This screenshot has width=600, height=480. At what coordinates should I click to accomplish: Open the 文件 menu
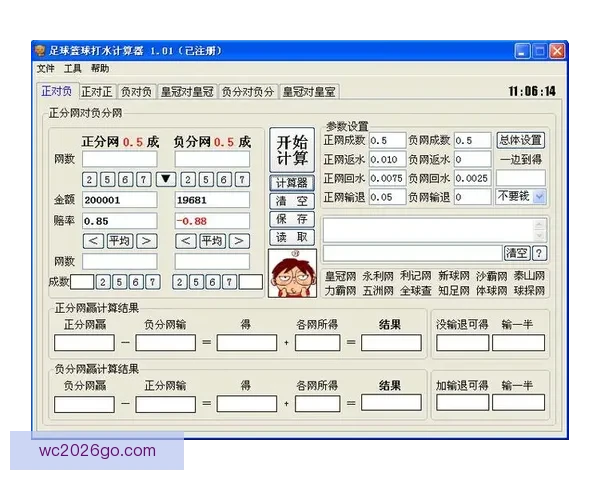46,69
